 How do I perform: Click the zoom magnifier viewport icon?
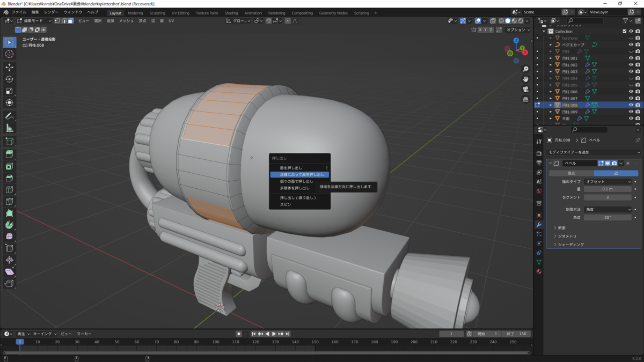525,69
